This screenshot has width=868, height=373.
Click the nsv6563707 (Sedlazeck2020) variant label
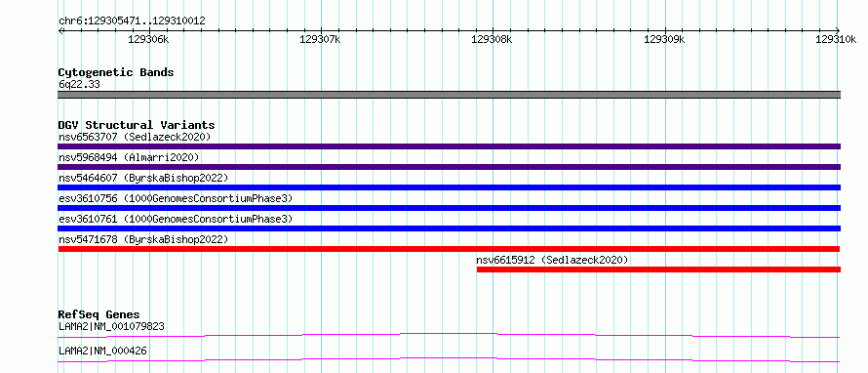click(x=135, y=137)
